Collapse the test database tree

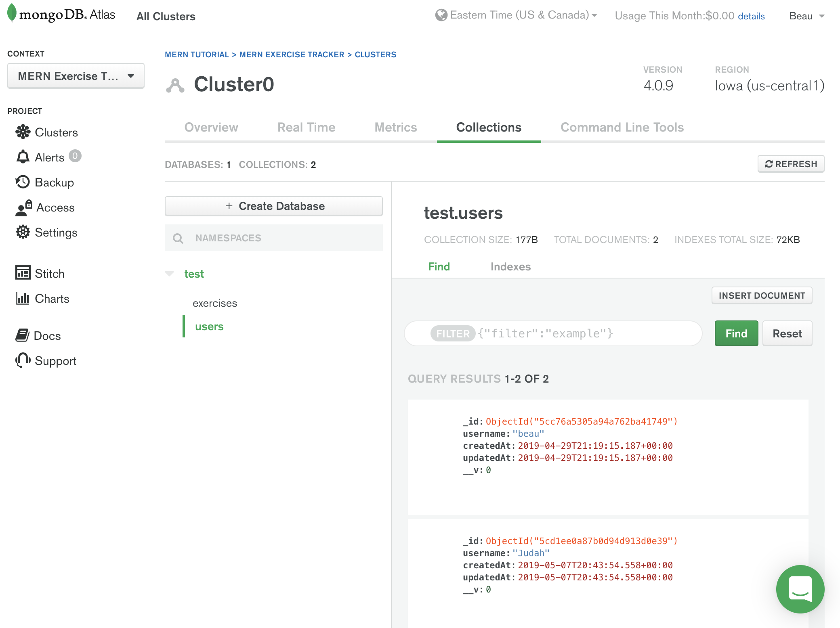(170, 274)
